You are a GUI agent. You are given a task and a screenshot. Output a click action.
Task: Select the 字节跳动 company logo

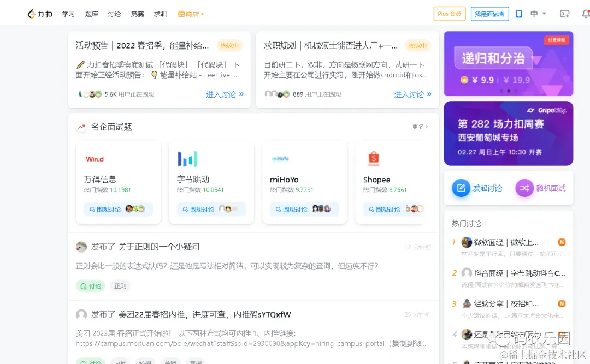[187, 158]
